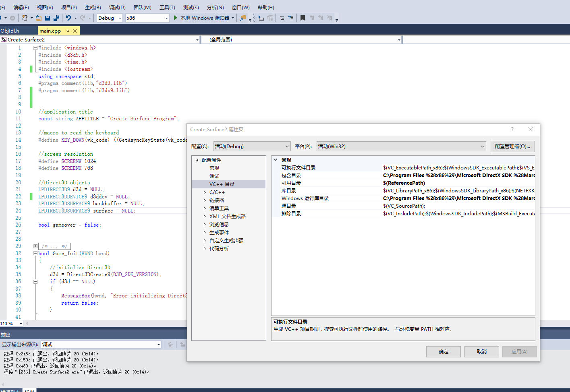Open the 项目(P) menu

pos(69,7)
